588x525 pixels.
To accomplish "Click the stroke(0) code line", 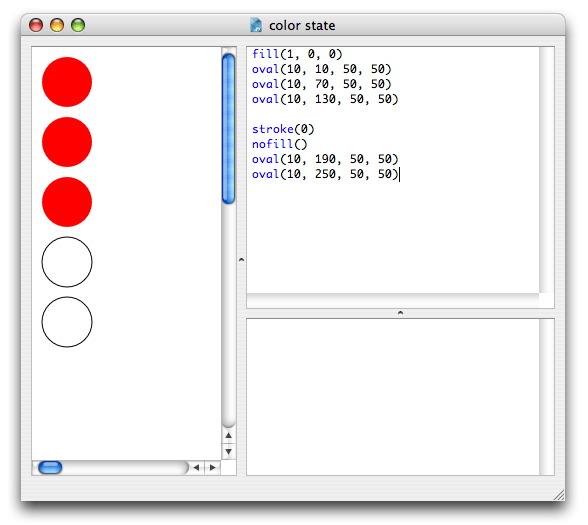I will point(283,129).
